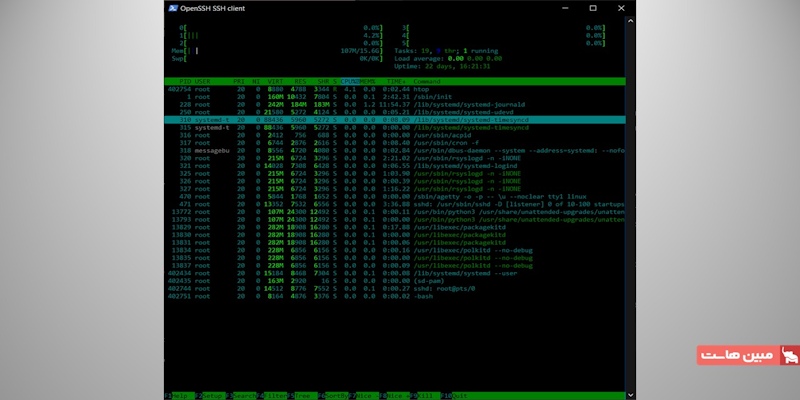Sort processes by the PID column header

point(185,82)
